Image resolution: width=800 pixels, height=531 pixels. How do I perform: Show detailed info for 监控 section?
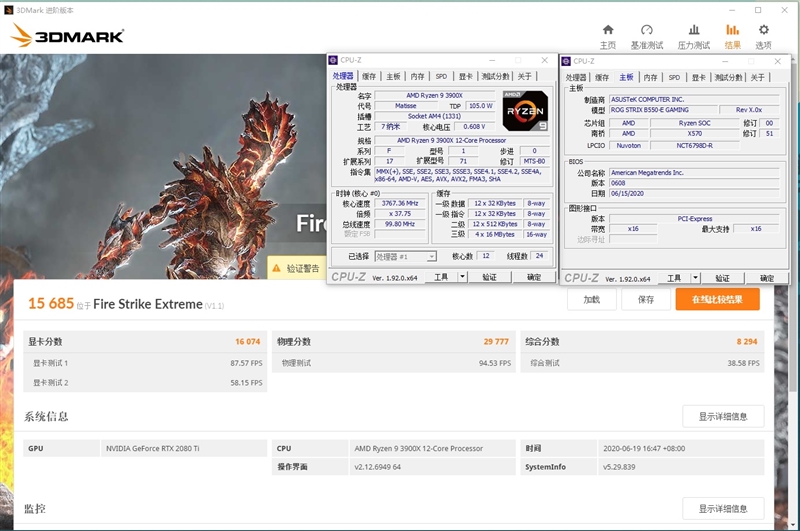(x=723, y=509)
